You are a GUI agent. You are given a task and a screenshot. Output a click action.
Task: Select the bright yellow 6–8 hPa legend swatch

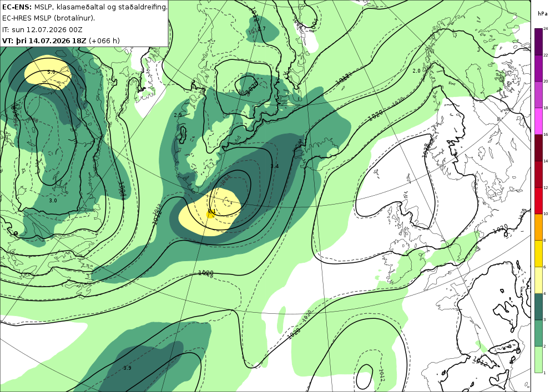pos(538,253)
